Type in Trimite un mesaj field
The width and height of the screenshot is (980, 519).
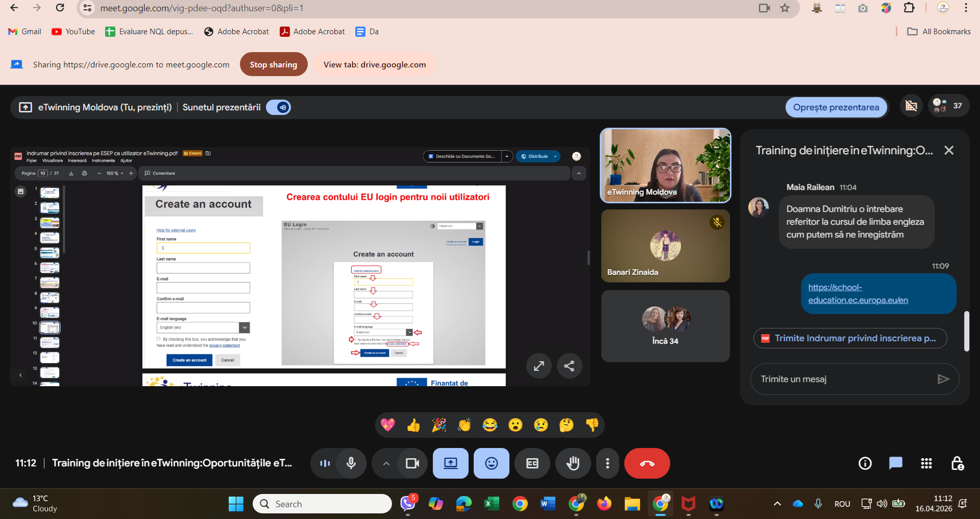pos(842,379)
